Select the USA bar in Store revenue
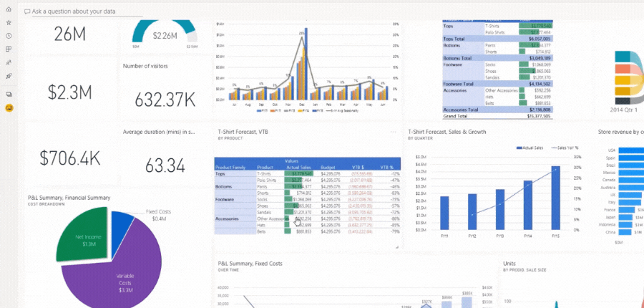Image resolution: width=644 pixels, height=308 pixels. pyautogui.click(x=631, y=150)
